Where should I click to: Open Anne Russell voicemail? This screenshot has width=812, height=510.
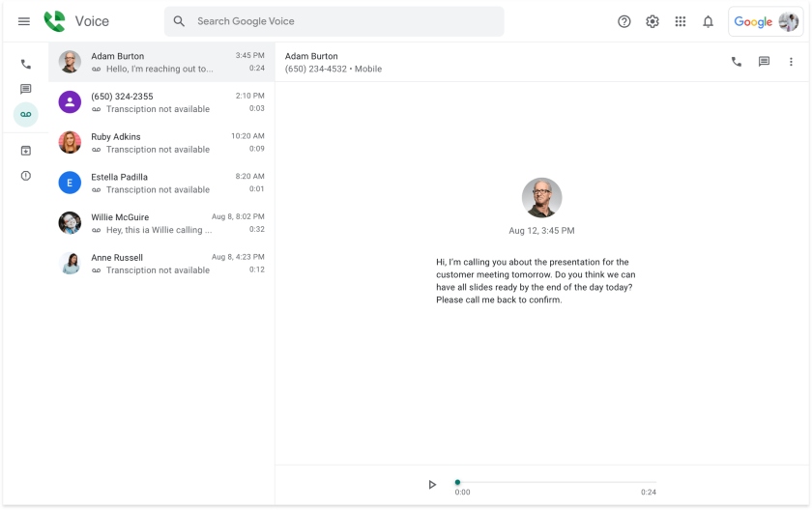pos(161,264)
